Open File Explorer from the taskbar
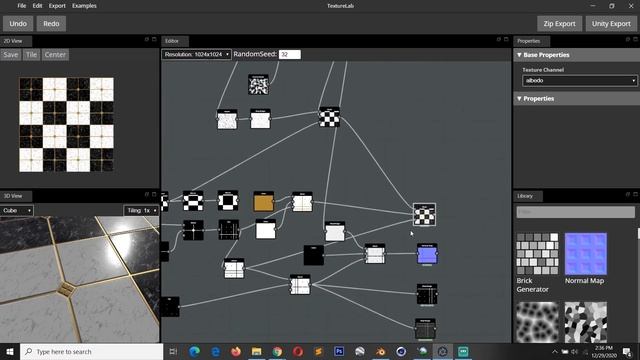 pos(256,351)
